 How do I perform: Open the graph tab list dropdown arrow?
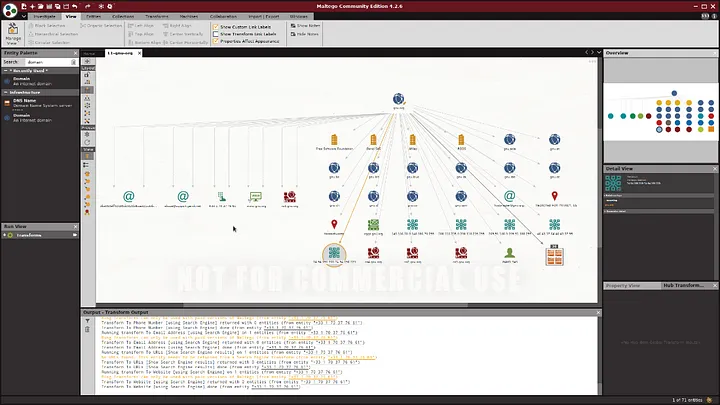[x=599, y=52]
